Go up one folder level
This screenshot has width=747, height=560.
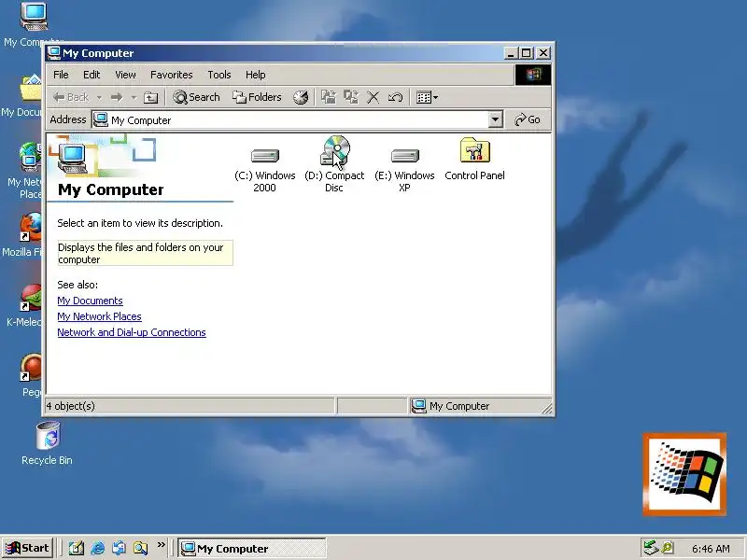pyautogui.click(x=151, y=98)
